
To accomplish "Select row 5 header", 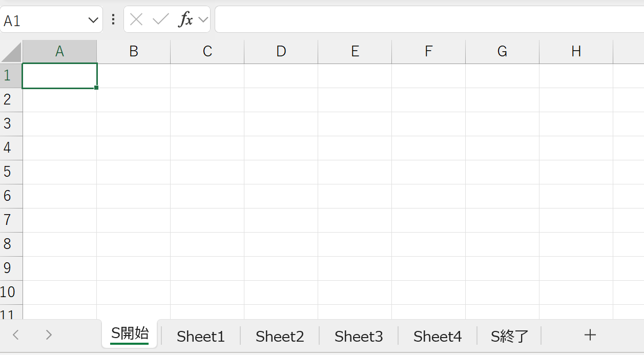I will pos(11,172).
